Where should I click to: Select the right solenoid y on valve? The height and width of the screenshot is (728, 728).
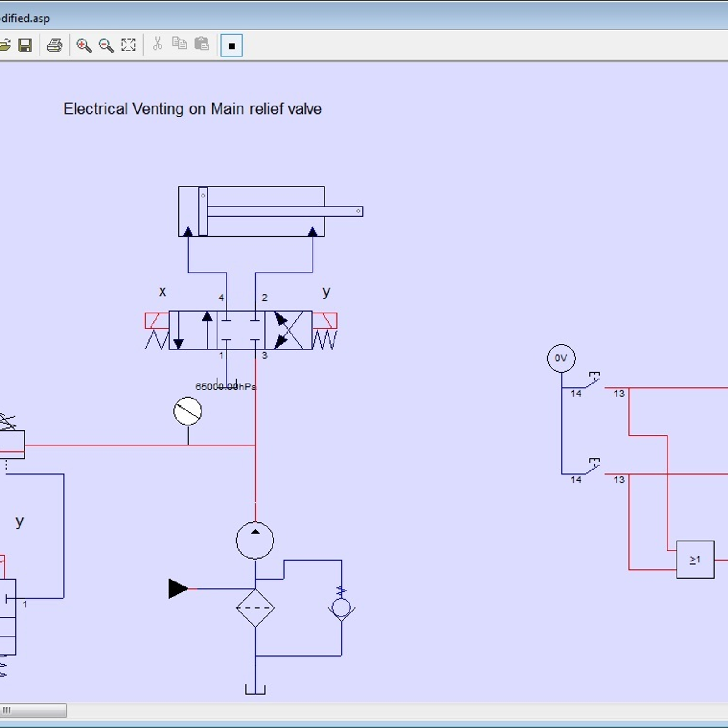[x=324, y=320]
